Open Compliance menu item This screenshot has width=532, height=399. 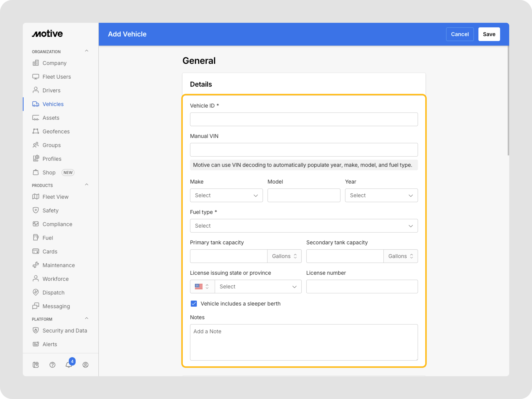pos(57,224)
